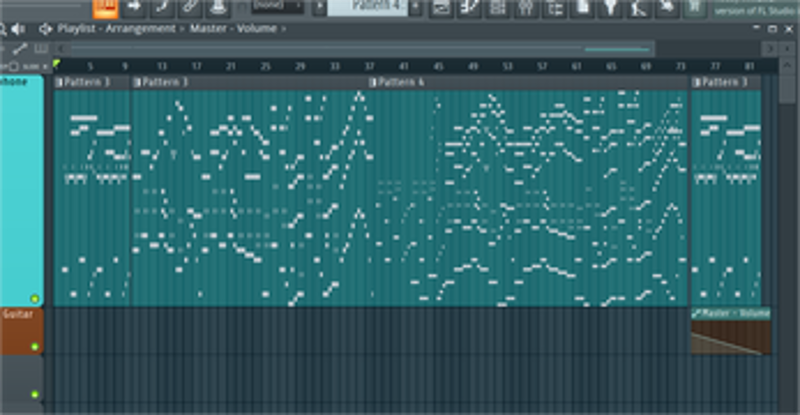The height and width of the screenshot is (415, 800).
Task: Click the plugin picker plug icon
Action: tap(608, 8)
